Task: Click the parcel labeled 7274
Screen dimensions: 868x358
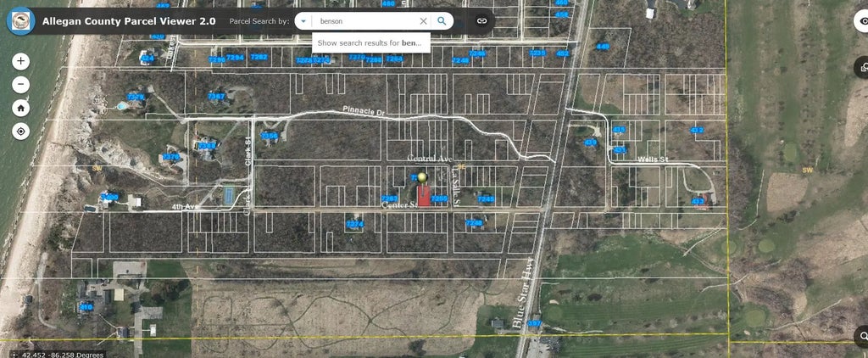Action: [355, 224]
